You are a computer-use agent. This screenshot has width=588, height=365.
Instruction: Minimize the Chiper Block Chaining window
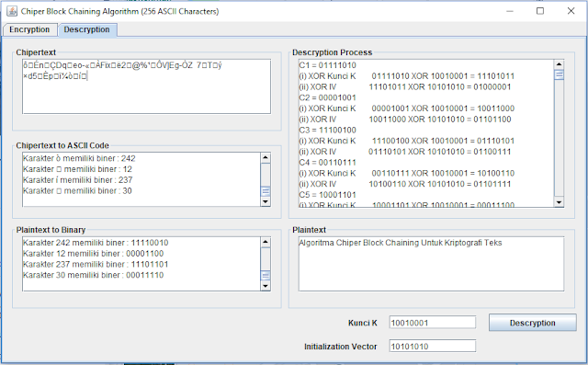pyautogui.click(x=509, y=11)
